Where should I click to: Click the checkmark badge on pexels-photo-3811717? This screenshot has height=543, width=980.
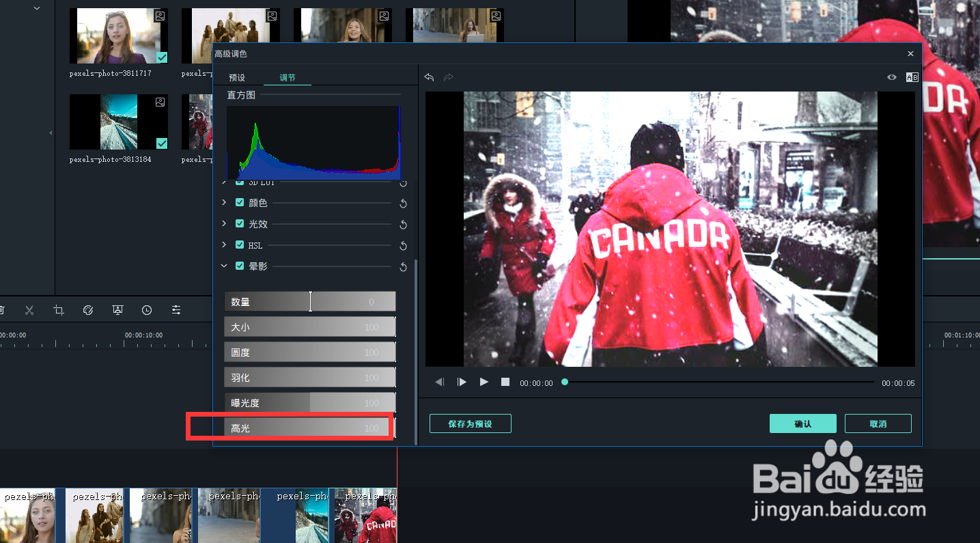162,57
